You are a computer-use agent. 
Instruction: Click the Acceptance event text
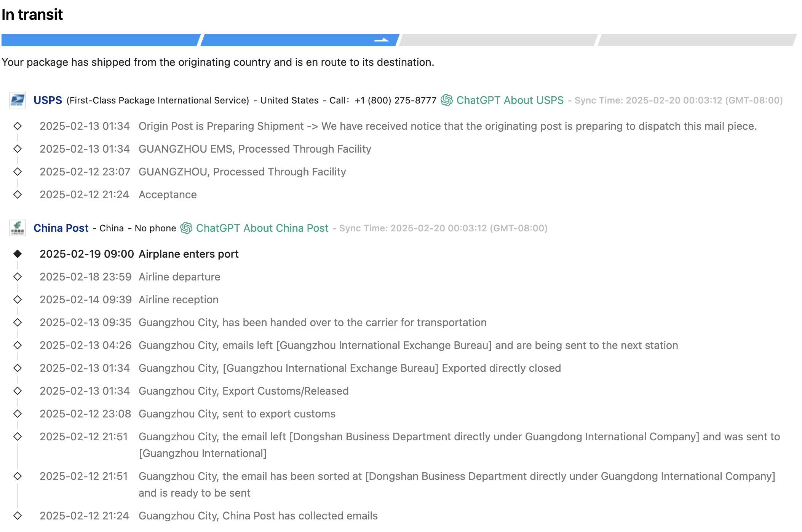point(168,194)
